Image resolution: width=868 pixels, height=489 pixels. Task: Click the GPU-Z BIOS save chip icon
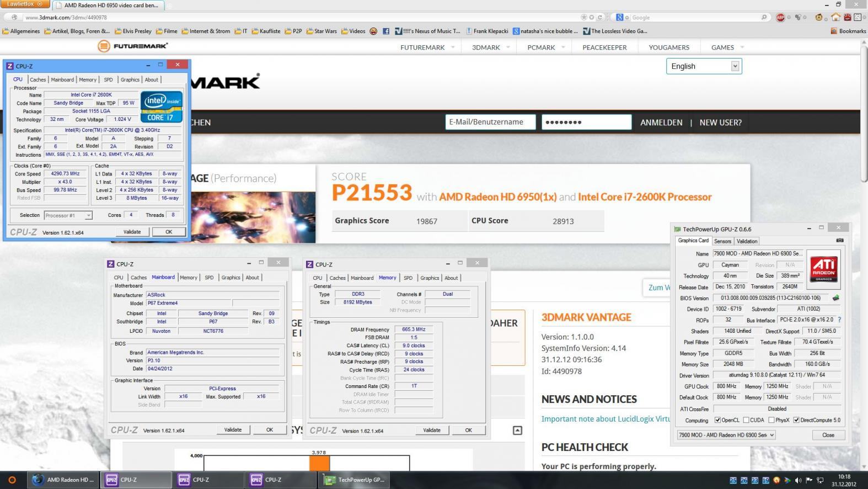pos(835,298)
